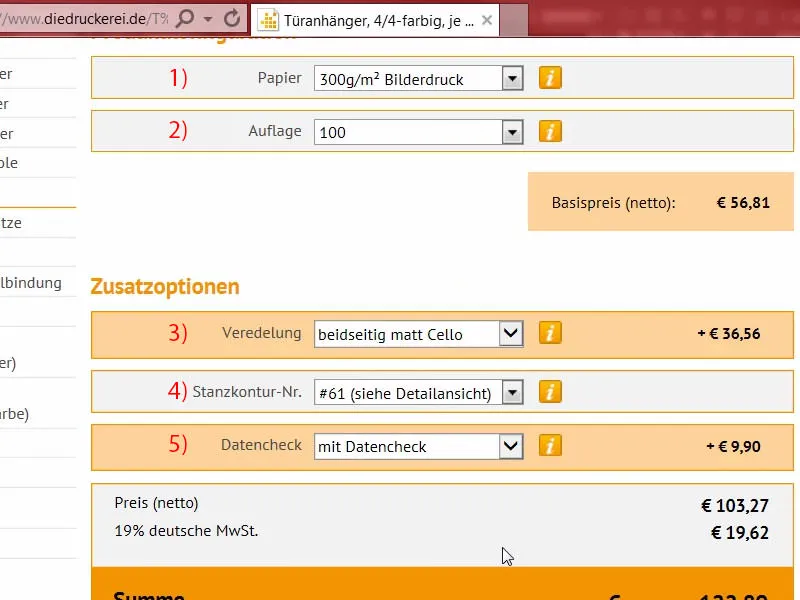800x600 pixels.
Task: Open address bar history dropdown arrow
Action: [x=208, y=19]
